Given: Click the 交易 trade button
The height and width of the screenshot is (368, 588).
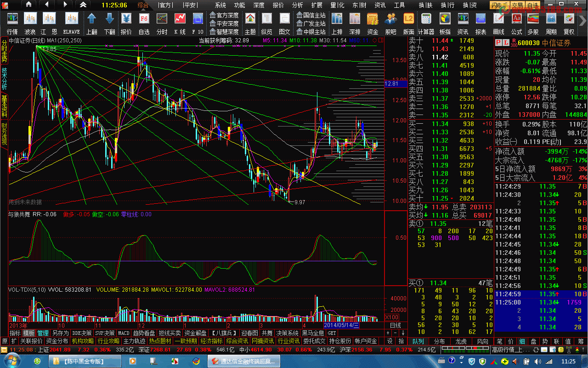Looking at the screenshot, I should [518, 5].
